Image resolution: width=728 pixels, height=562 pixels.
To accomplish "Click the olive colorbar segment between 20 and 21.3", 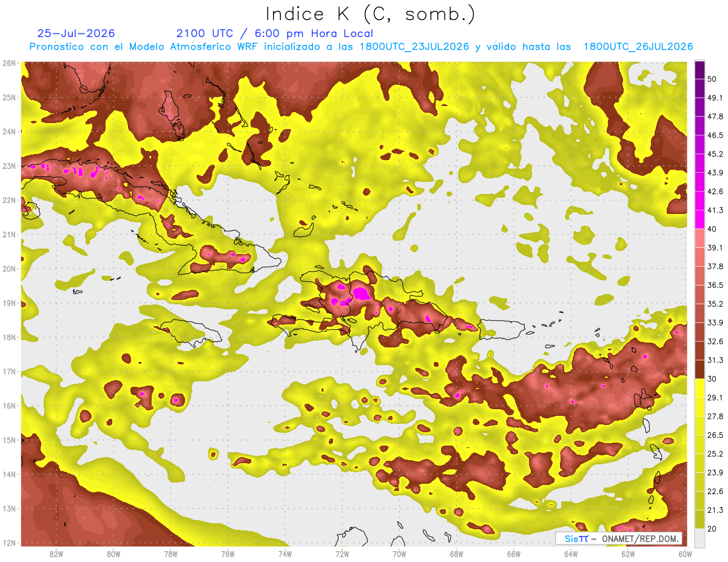I will (699, 519).
